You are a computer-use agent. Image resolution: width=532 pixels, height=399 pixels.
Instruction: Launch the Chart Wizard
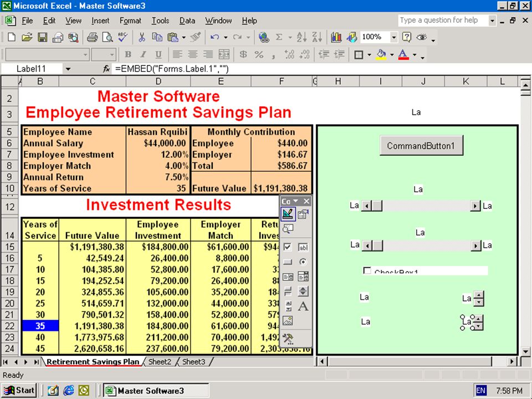pos(336,37)
